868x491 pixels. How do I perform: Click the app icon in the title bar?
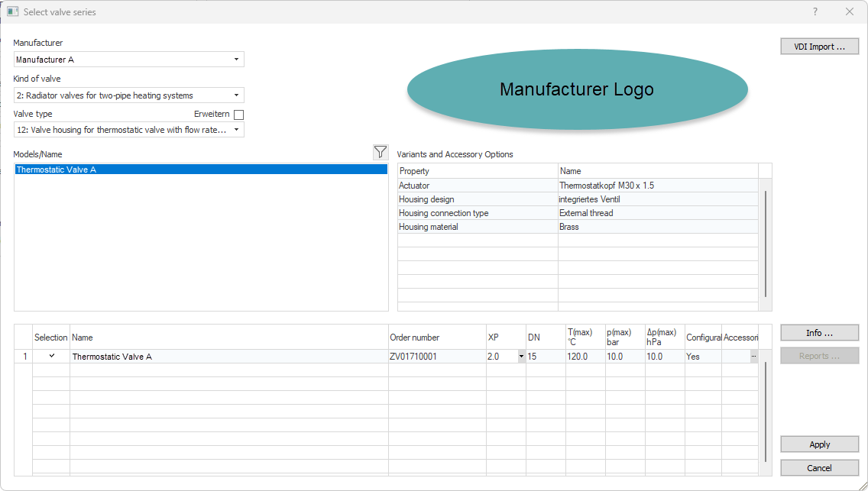click(12, 11)
